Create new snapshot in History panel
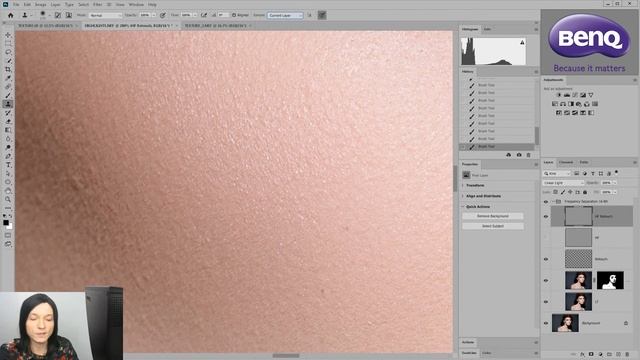The height and width of the screenshot is (360, 640). tap(519, 155)
